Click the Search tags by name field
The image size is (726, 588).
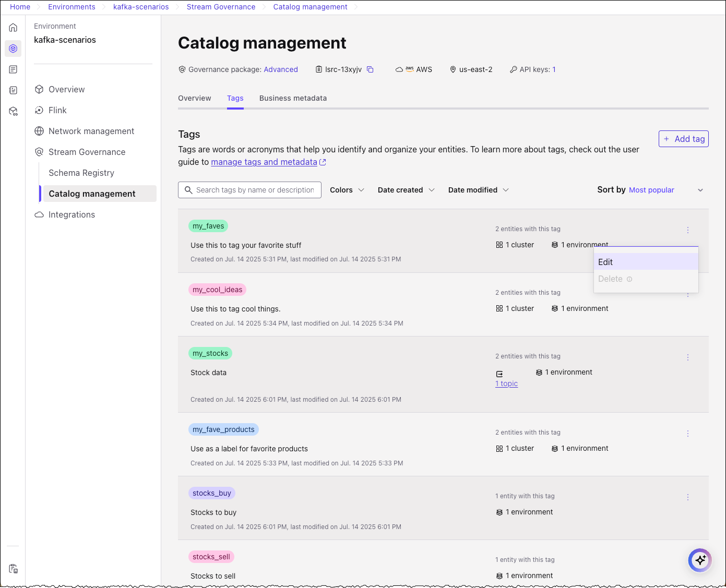pos(255,190)
